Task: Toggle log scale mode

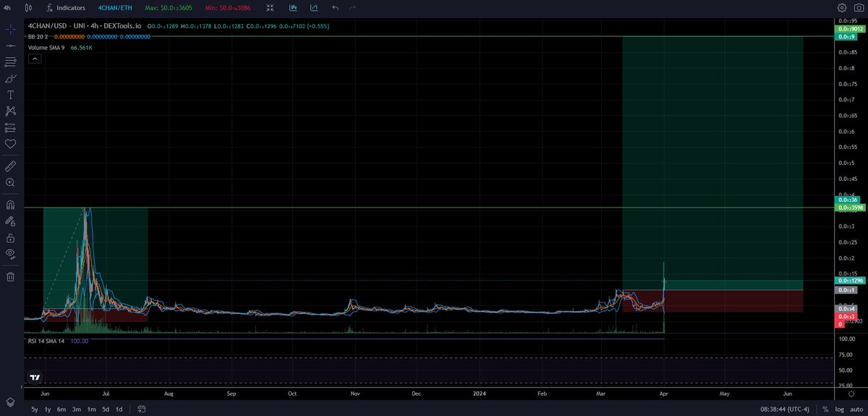Action: point(841,409)
